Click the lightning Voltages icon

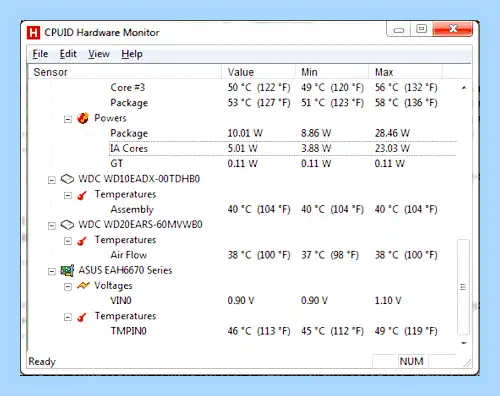click(x=83, y=286)
